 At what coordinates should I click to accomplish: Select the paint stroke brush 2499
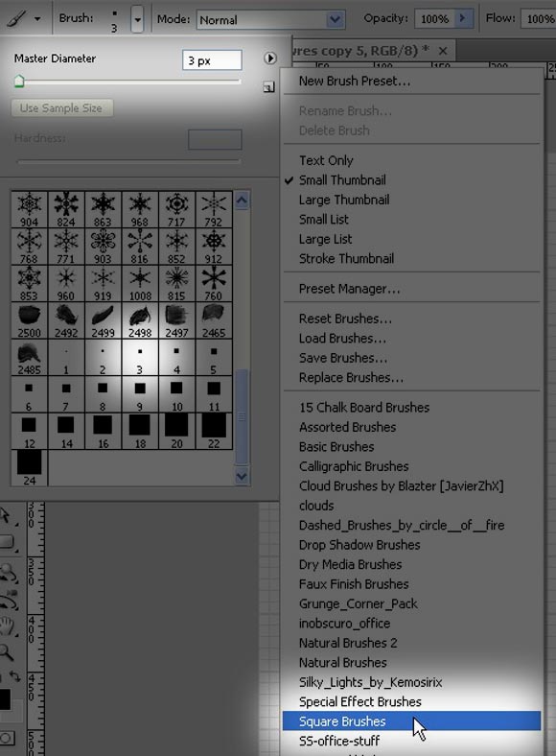coord(104,320)
